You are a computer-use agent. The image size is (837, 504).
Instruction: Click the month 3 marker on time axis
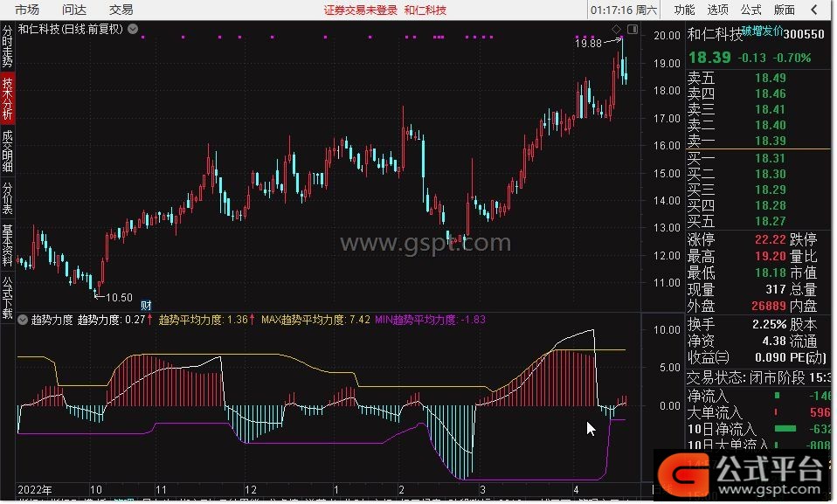[482, 490]
